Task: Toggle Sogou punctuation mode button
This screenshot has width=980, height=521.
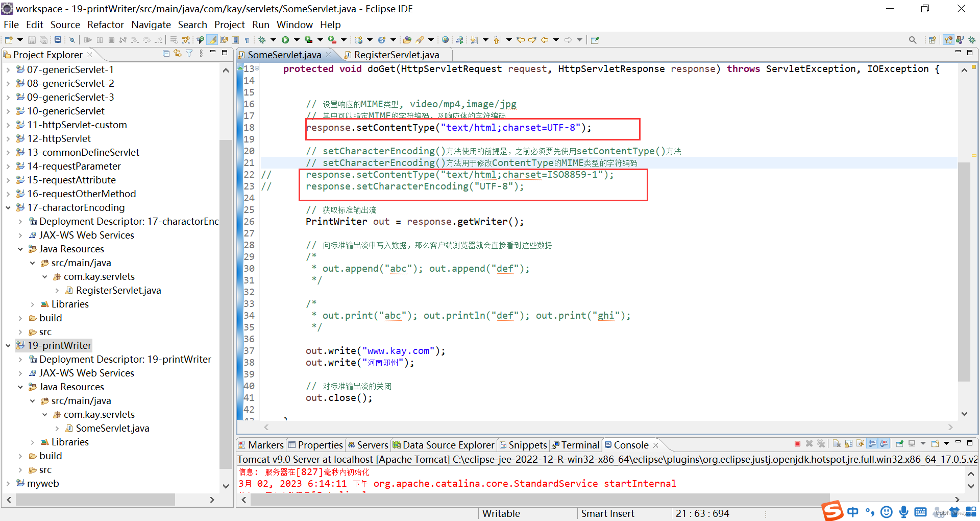Action: pos(870,511)
